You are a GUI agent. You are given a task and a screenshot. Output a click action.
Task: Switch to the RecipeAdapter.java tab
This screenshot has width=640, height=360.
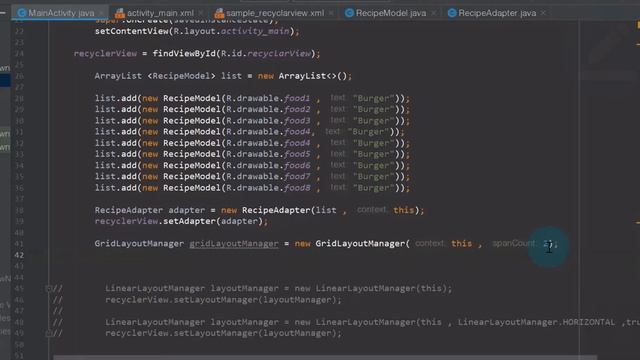pyautogui.click(x=497, y=13)
